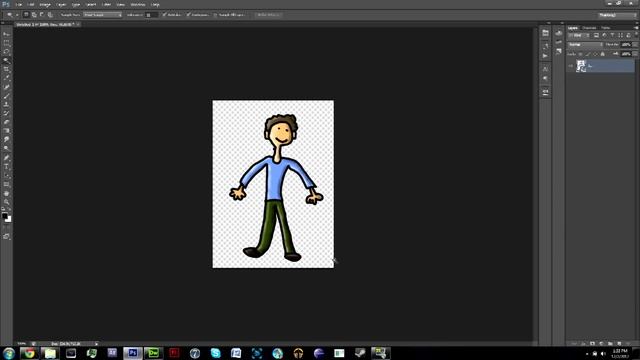The image size is (640, 360).
Task: Click the New Selection mode icon
Action: [26, 15]
